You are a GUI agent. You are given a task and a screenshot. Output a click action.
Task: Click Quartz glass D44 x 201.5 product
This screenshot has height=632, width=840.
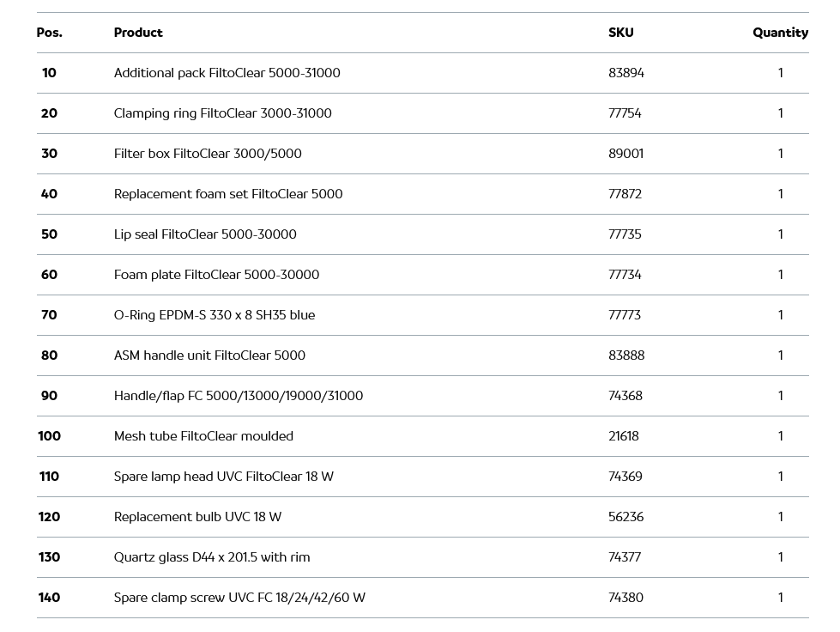212,557
